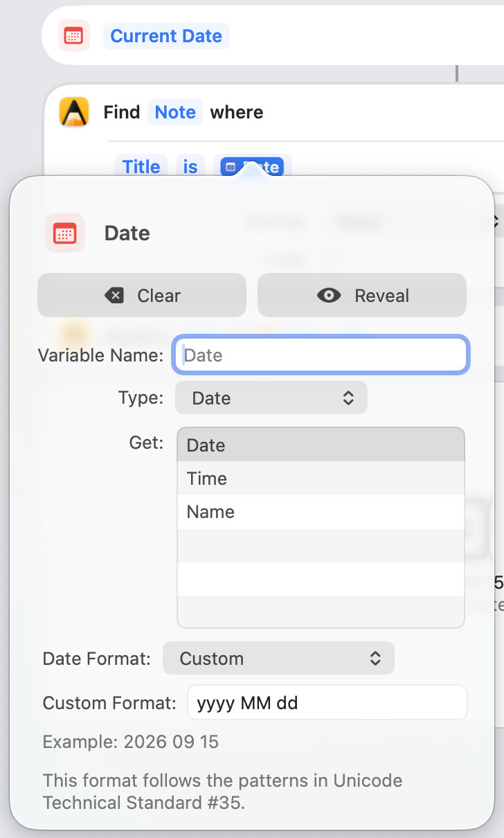Click the Title filter property token

[141, 167]
